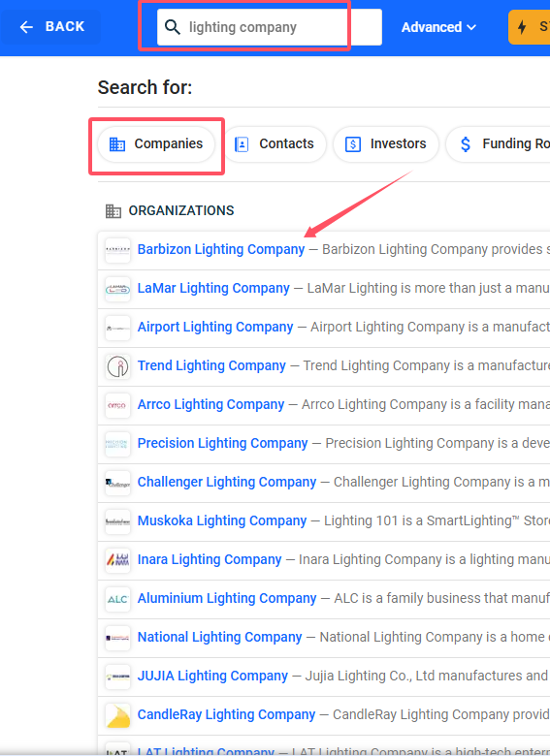
Task: Click the search magnifier icon
Action: pos(173,27)
